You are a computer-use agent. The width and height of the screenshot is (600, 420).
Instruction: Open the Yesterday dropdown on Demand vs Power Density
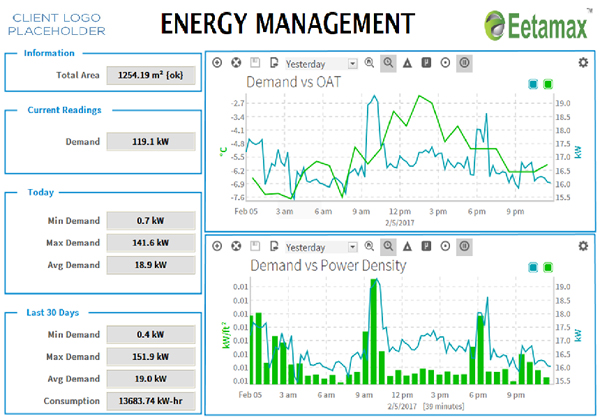321,247
